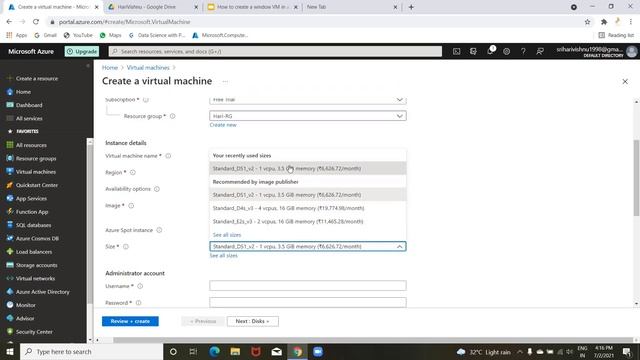Click See all sizes below Size field

[224, 256]
